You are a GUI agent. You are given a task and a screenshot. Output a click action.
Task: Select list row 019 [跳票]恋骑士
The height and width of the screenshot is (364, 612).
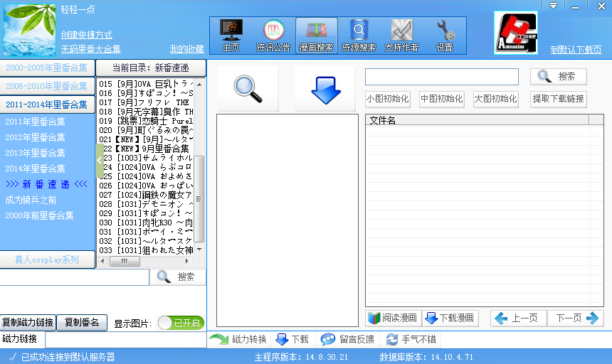pyautogui.click(x=146, y=121)
